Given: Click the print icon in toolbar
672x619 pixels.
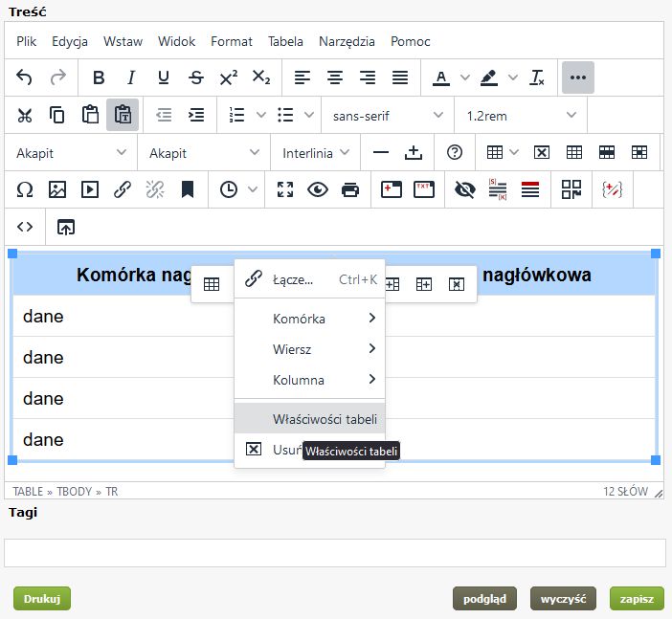Looking at the screenshot, I should coord(350,189).
